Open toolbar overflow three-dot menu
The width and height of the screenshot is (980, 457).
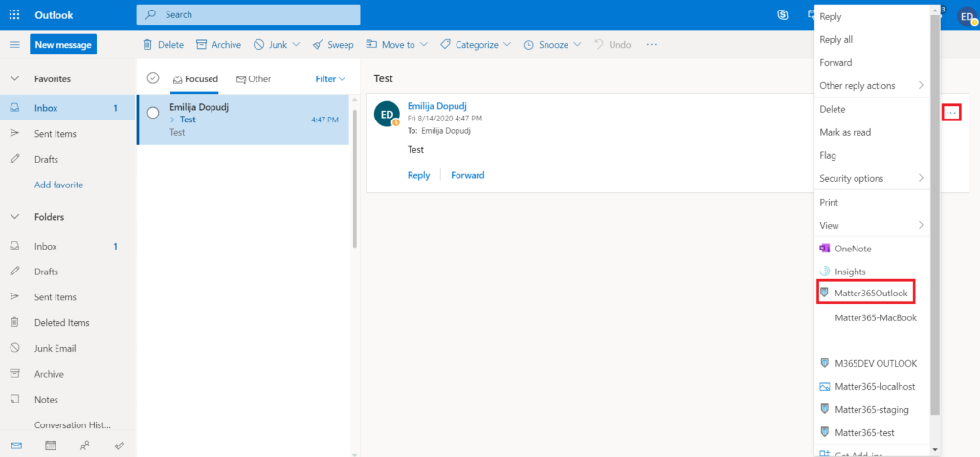(x=652, y=44)
